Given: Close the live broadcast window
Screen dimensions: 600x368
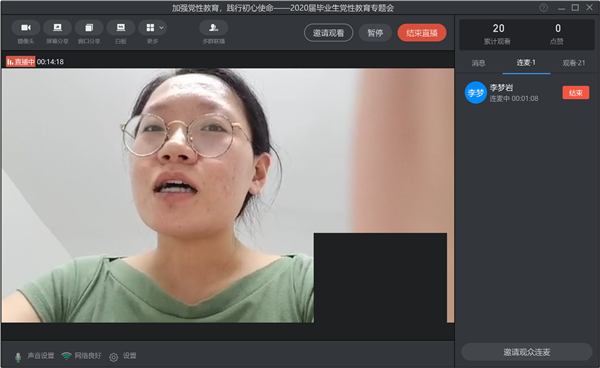Looking at the screenshot, I should click(589, 8).
